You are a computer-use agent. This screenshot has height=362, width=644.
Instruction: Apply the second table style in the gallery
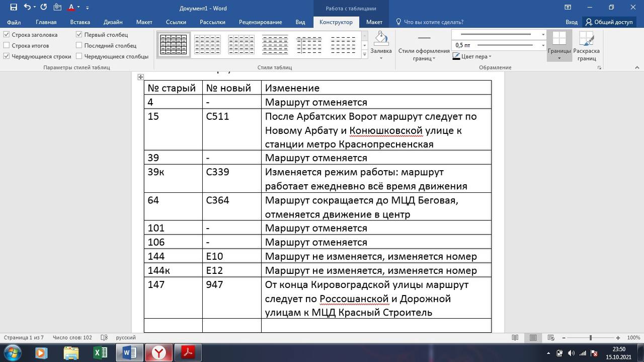point(207,45)
